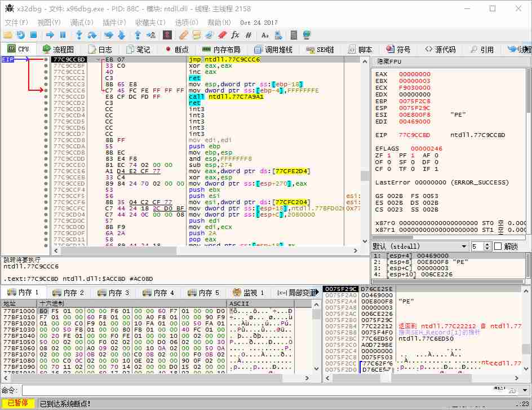Open the 选项(O) menu

click(x=187, y=23)
